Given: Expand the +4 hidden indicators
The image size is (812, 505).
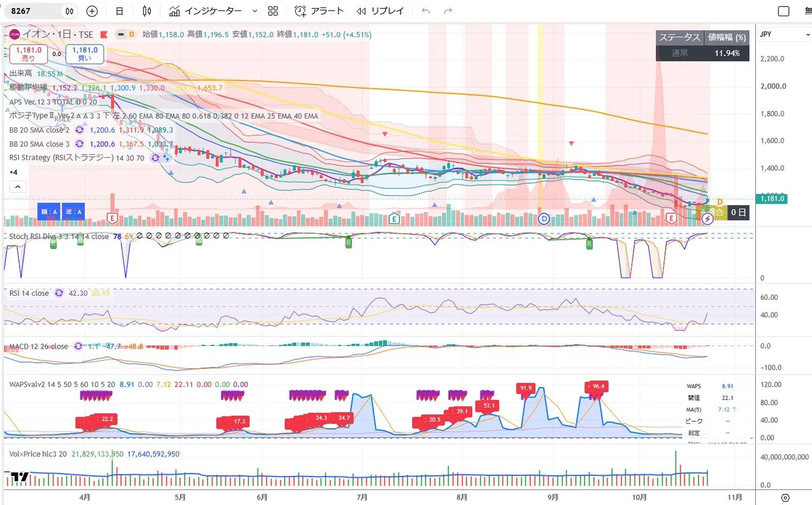Looking at the screenshot, I should 14,172.
